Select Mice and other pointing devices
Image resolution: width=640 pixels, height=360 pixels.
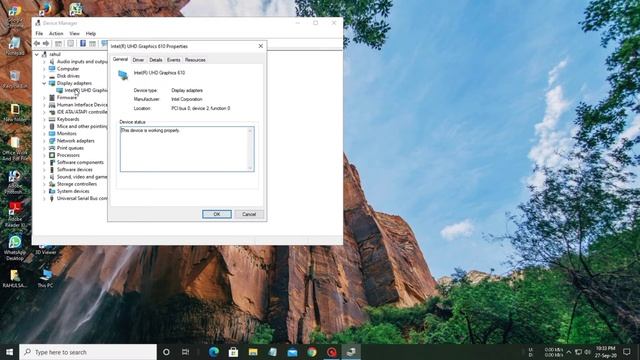[x=82, y=127]
